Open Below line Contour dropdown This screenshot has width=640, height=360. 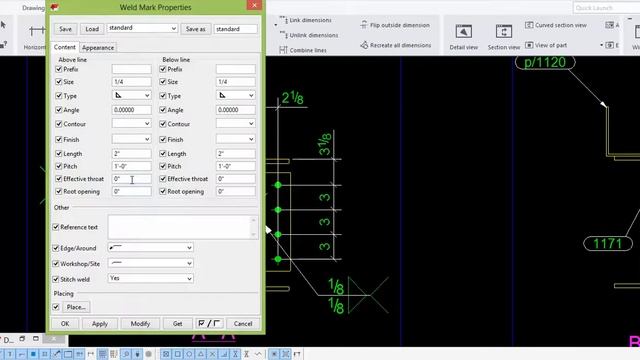click(x=236, y=124)
